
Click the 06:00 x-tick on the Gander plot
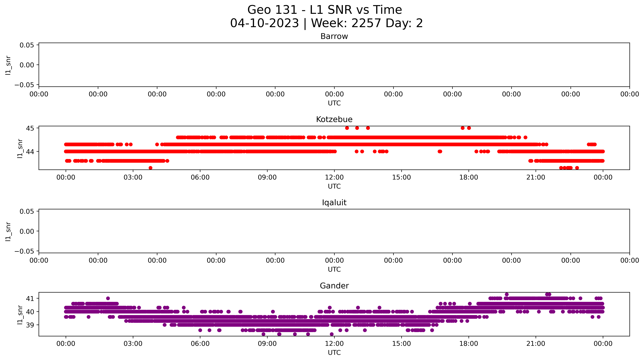point(200,344)
